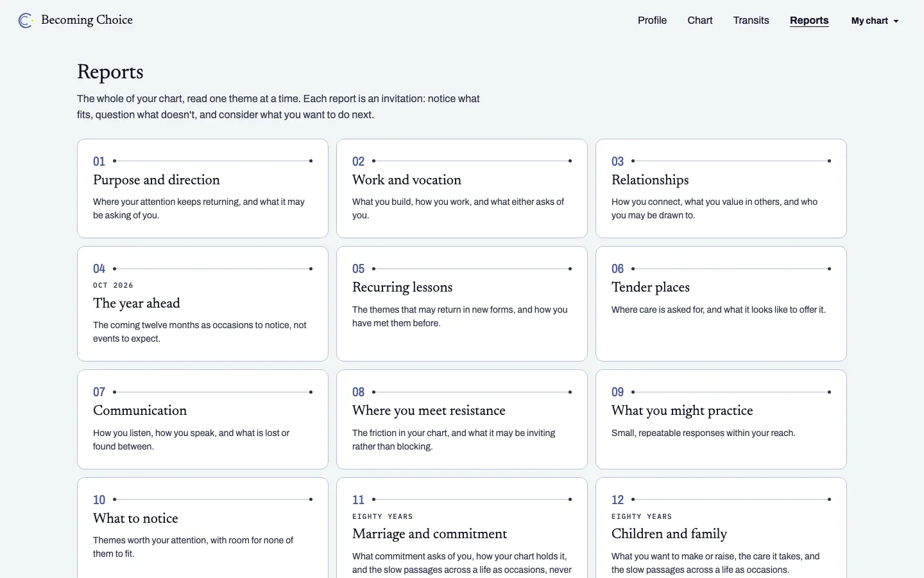Click report number 01
The image size is (924, 578).
(99, 161)
